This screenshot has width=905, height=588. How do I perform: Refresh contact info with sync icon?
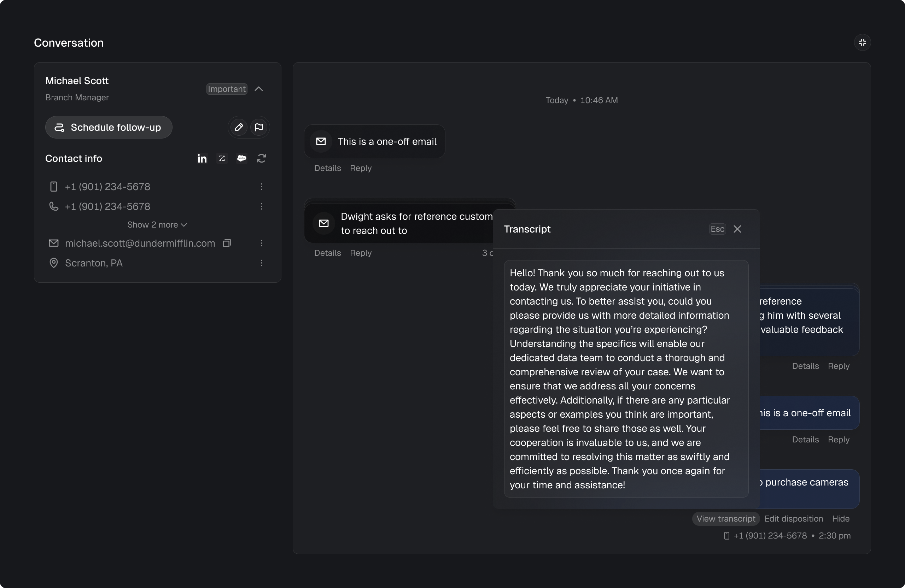(262, 159)
